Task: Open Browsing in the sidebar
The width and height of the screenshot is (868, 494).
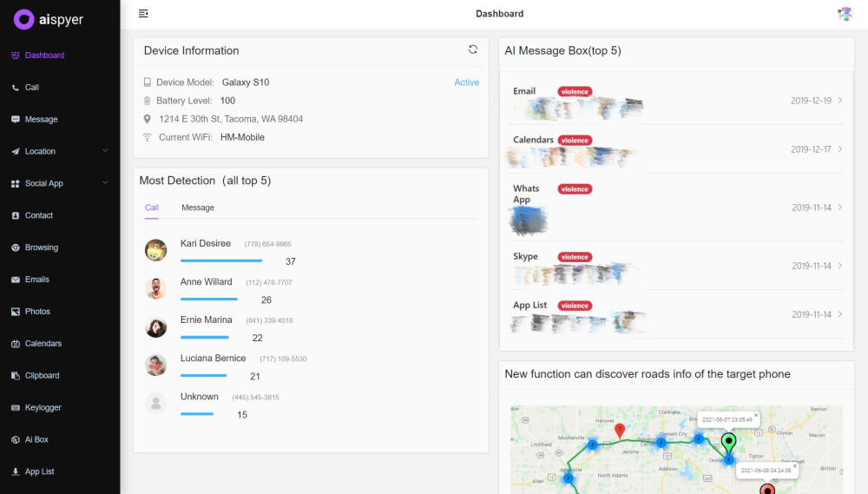Action: (42, 247)
